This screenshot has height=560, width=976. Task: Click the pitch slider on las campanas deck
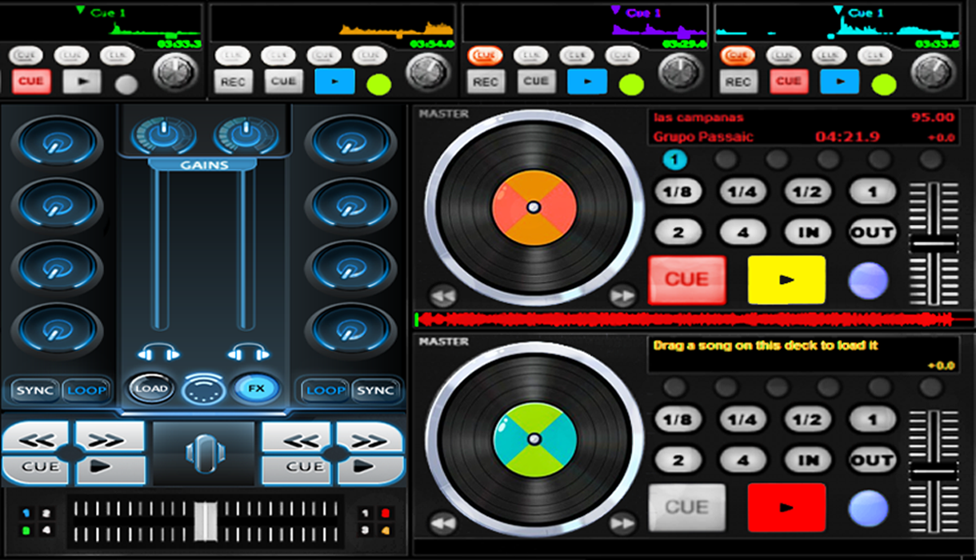click(x=934, y=244)
